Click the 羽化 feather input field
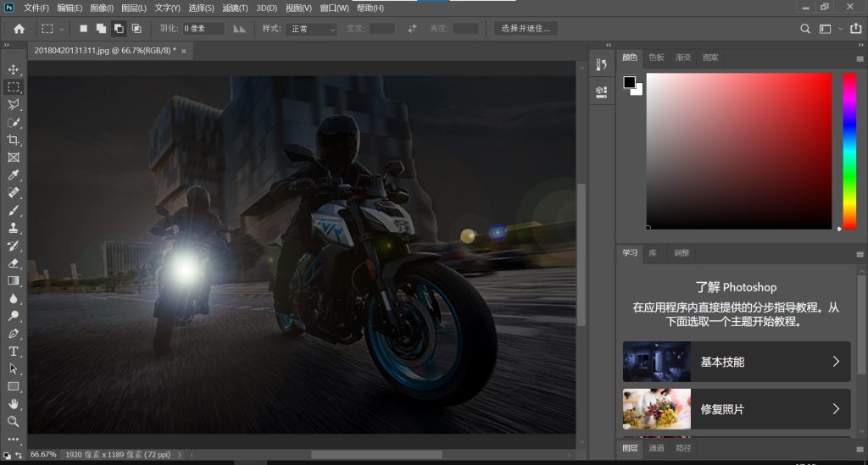868x465 pixels. pyautogui.click(x=203, y=29)
